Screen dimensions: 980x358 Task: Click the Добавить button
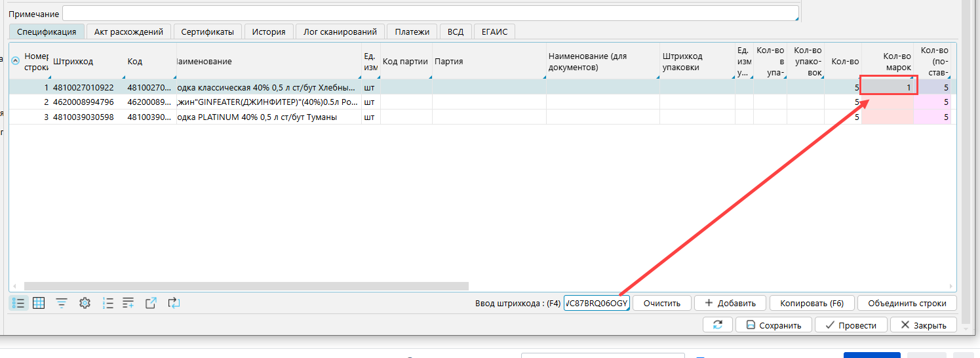tap(730, 303)
